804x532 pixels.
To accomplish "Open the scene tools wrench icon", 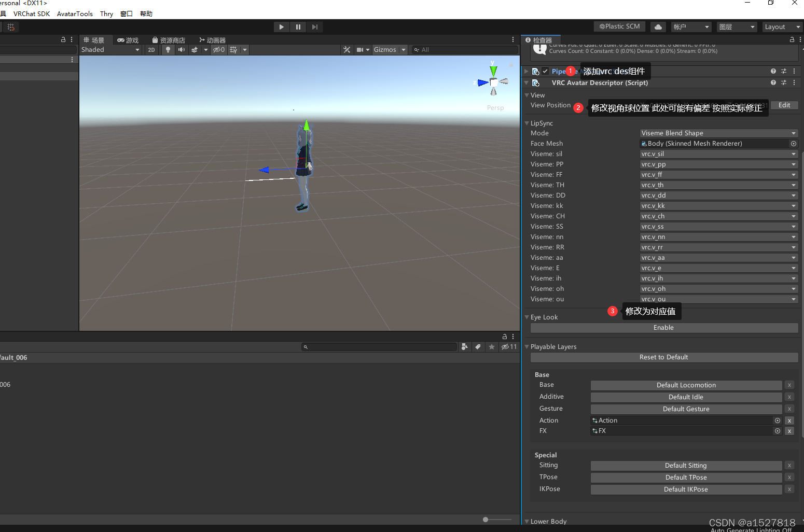I will pos(346,50).
